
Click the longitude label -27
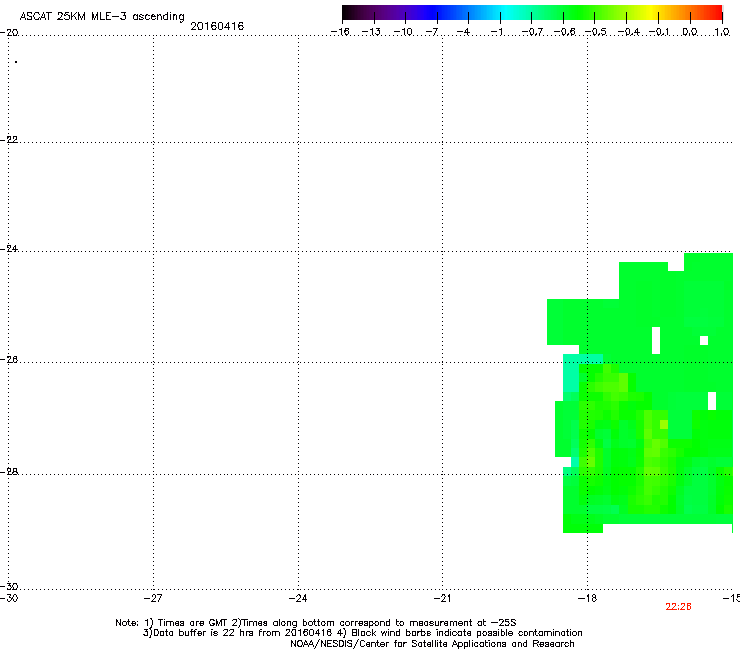tap(153, 598)
